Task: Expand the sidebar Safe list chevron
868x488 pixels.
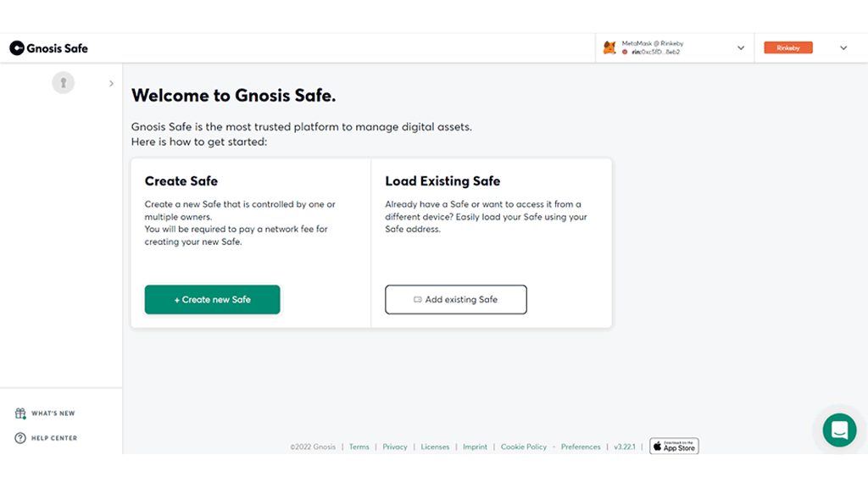Action: pyautogui.click(x=111, y=83)
